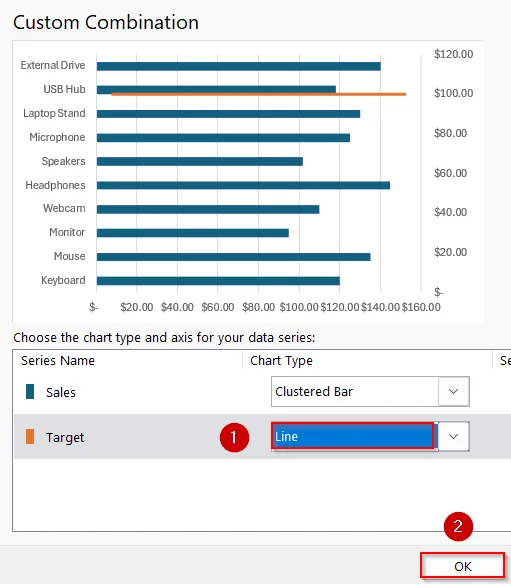
Task: Click the $160.00 bottom axis value
Action: click(x=421, y=307)
